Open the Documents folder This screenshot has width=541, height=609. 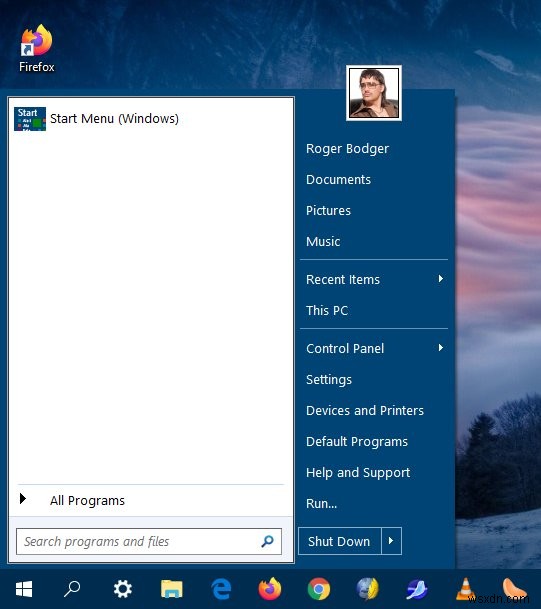pyautogui.click(x=338, y=179)
